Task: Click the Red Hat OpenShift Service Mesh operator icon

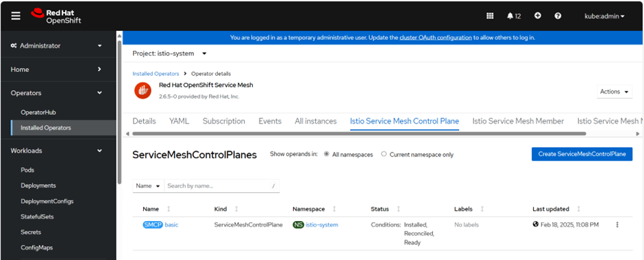Action: click(x=143, y=90)
